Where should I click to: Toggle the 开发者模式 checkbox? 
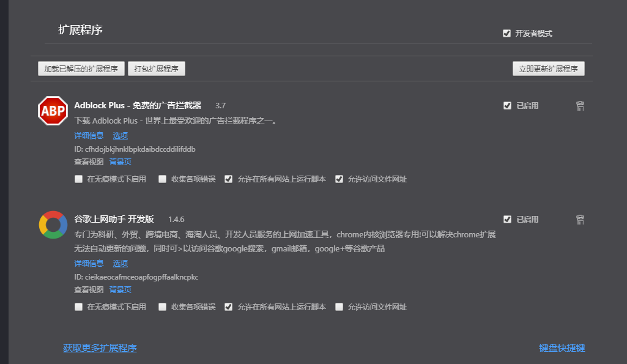(x=506, y=33)
